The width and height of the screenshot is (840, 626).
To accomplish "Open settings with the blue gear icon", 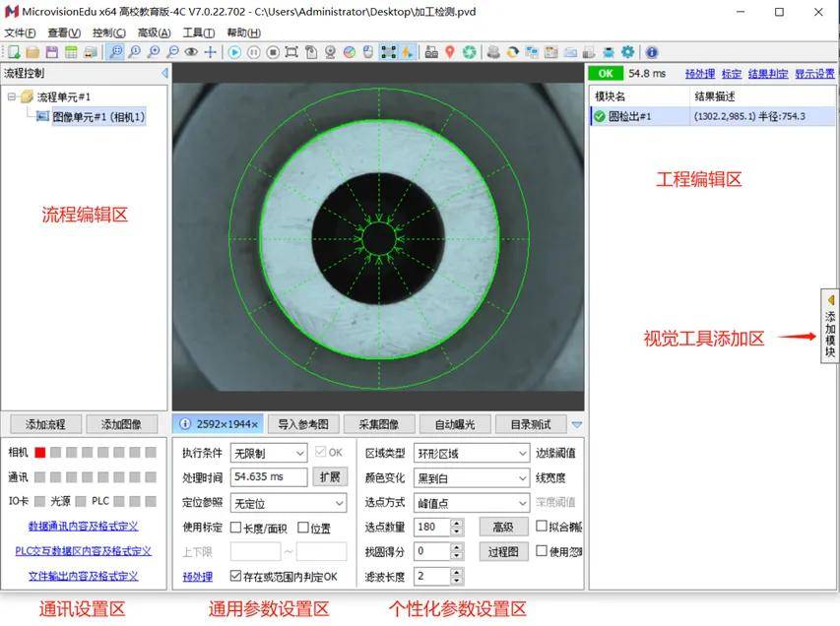I will click(x=627, y=52).
